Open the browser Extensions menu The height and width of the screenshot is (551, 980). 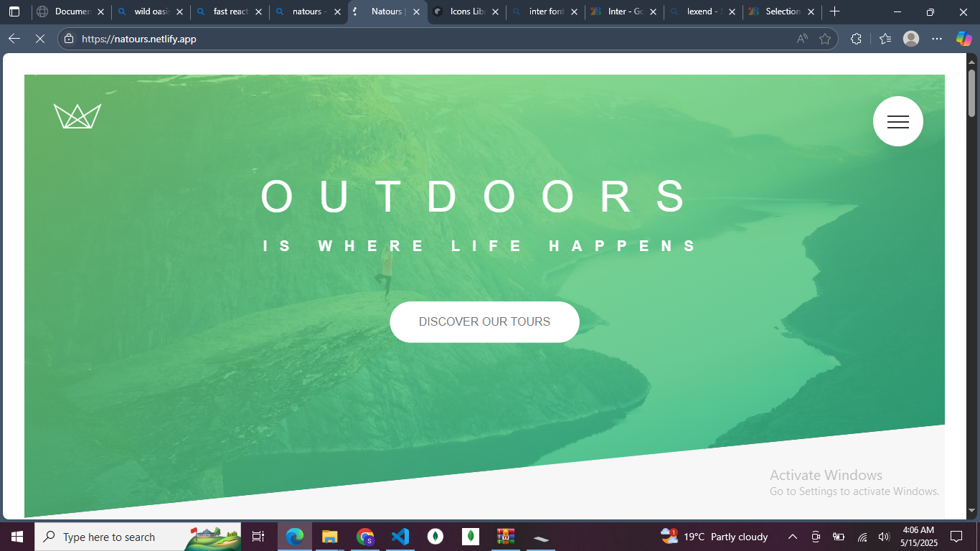pos(856,39)
